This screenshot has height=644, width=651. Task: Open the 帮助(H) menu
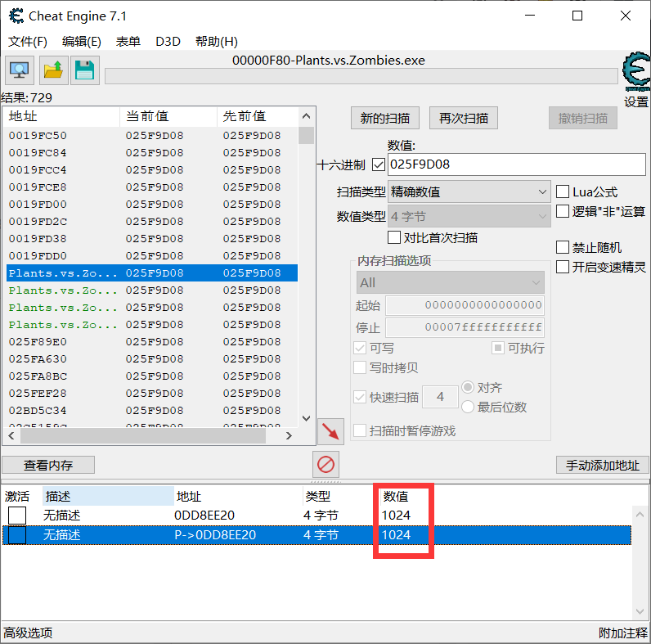[216, 42]
